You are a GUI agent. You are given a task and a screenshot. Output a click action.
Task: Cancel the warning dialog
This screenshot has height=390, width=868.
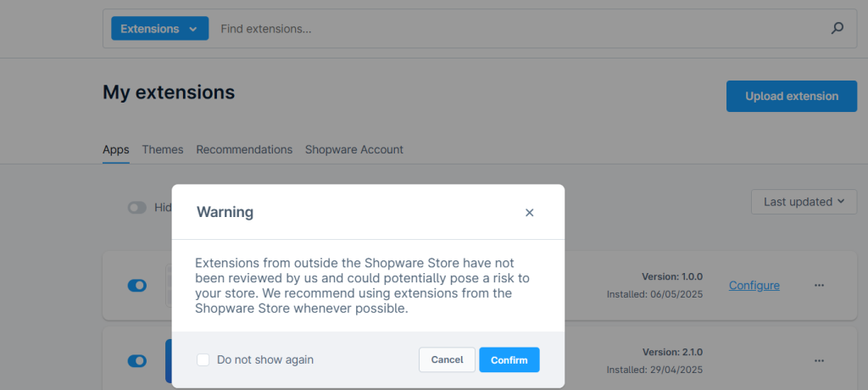(x=447, y=360)
